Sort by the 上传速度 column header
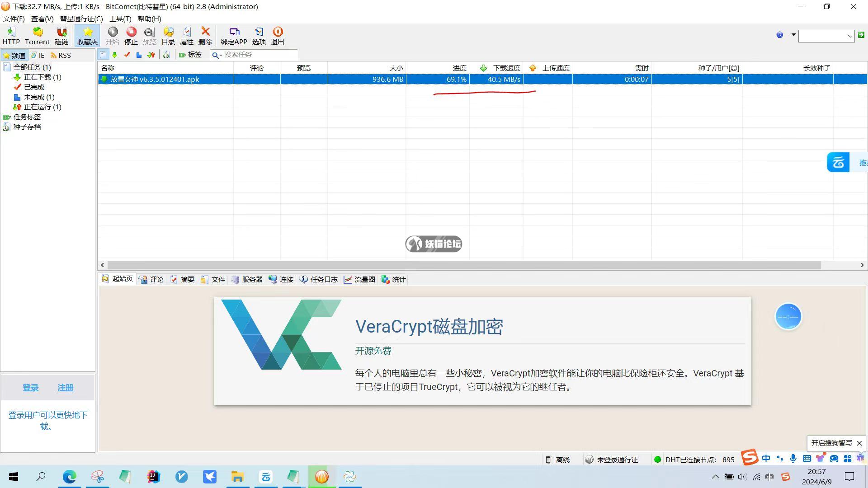Viewport: 868px width, 488px height. point(548,68)
